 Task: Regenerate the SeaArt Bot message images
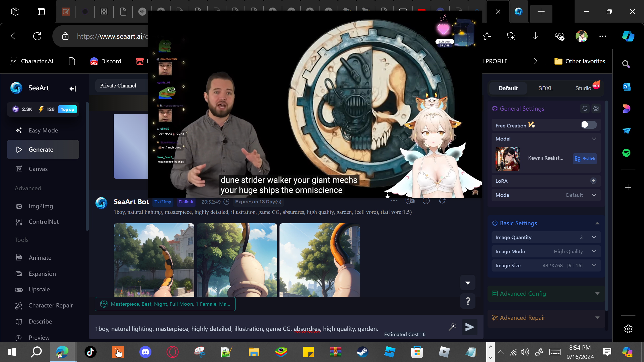click(442, 201)
